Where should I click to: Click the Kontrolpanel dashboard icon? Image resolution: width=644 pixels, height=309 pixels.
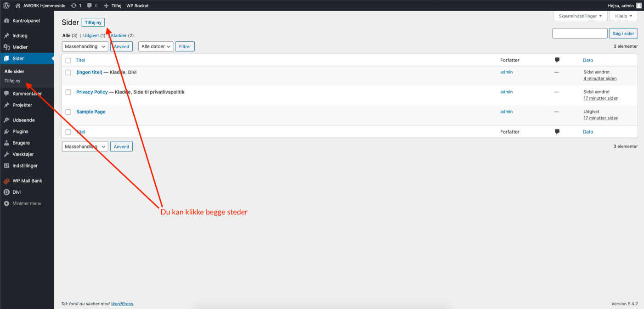tap(7, 21)
